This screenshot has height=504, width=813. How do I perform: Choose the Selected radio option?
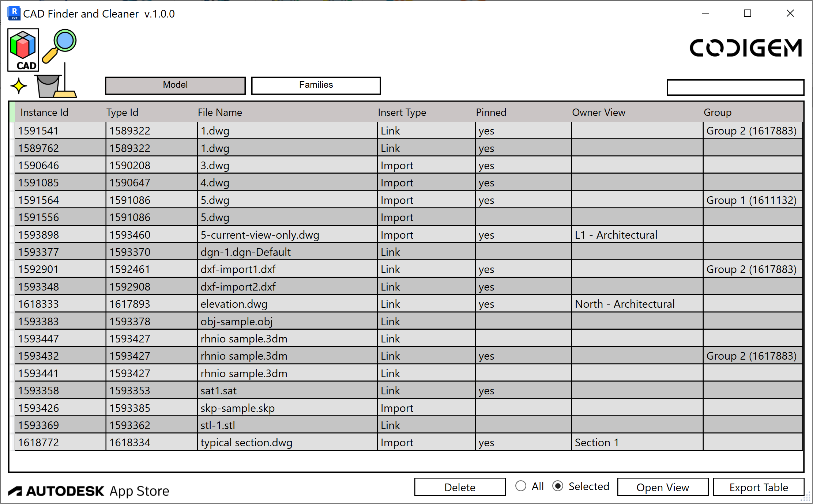[558, 486]
